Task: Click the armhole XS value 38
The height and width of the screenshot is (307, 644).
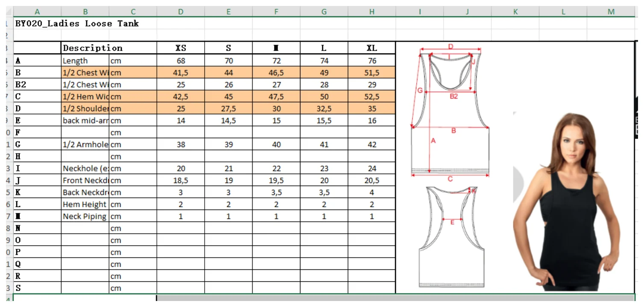Action: click(x=181, y=145)
